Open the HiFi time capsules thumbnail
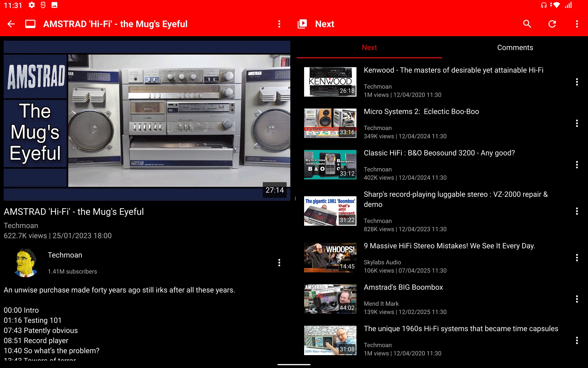Image resolution: width=588 pixels, height=368 pixels. coord(330,340)
